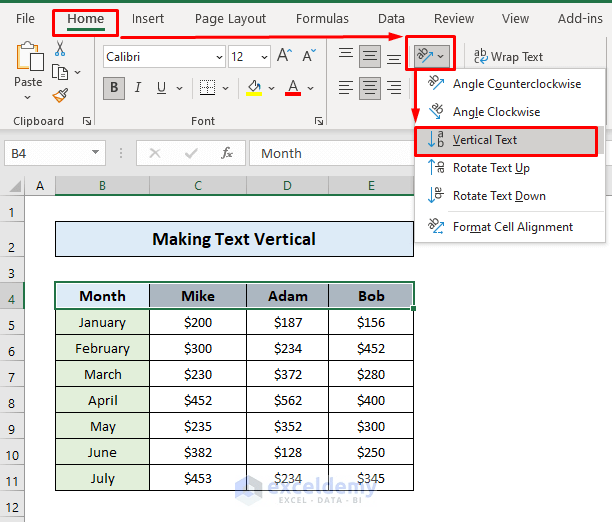612x522 pixels.
Task: Center text horizontally
Action: click(x=370, y=88)
